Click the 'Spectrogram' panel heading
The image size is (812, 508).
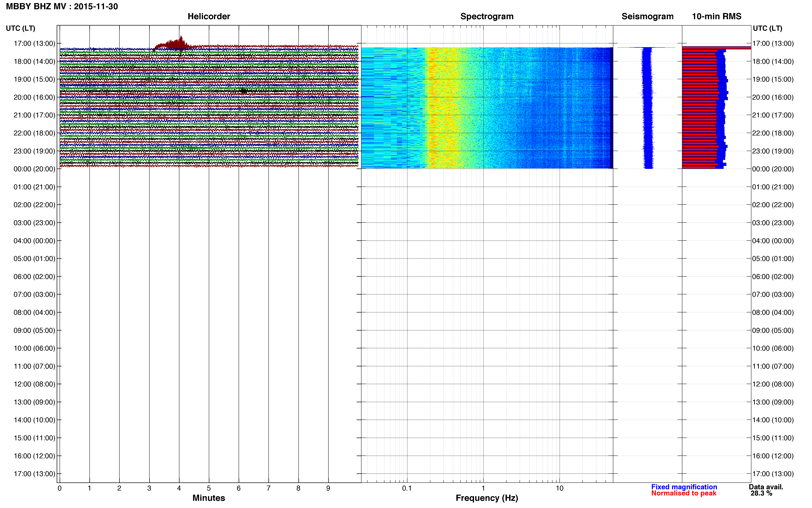(x=487, y=16)
